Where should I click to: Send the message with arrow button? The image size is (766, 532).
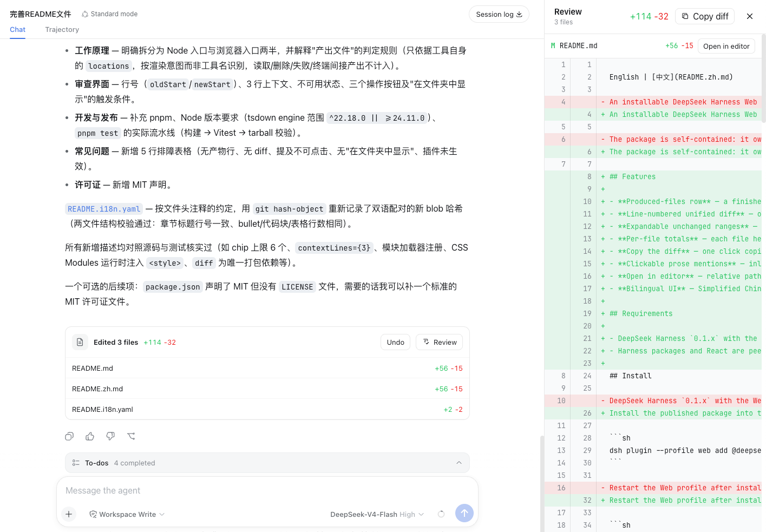click(x=464, y=513)
